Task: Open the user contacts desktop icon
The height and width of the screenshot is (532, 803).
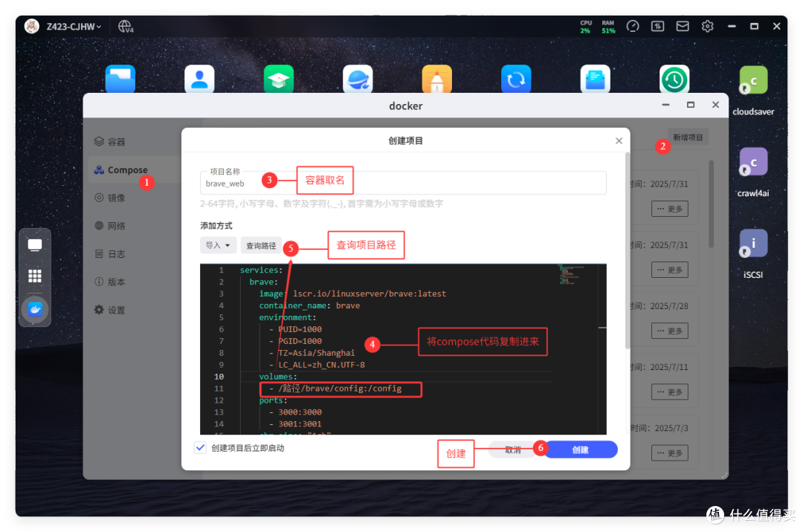Action: click(x=199, y=79)
